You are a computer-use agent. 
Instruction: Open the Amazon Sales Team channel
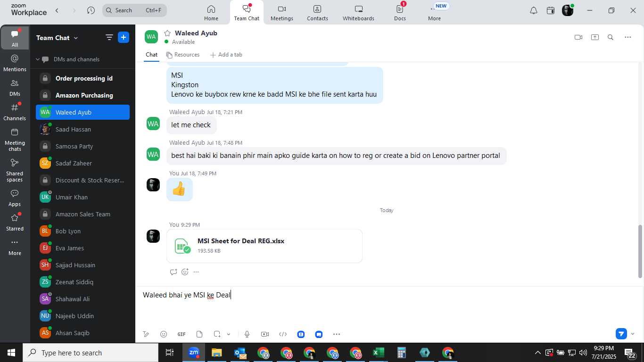pos(83,214)
